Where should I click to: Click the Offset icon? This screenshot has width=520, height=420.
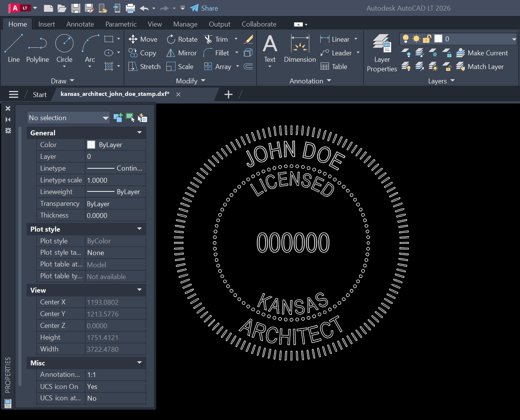pyautogui.click(x=249, y=66)
